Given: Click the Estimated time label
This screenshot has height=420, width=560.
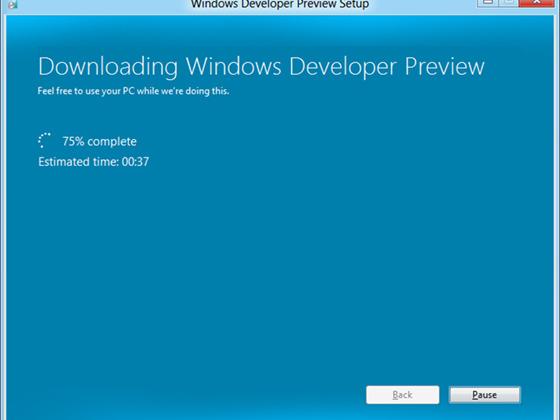Looking at the screenshot, I should pos(79,162).
